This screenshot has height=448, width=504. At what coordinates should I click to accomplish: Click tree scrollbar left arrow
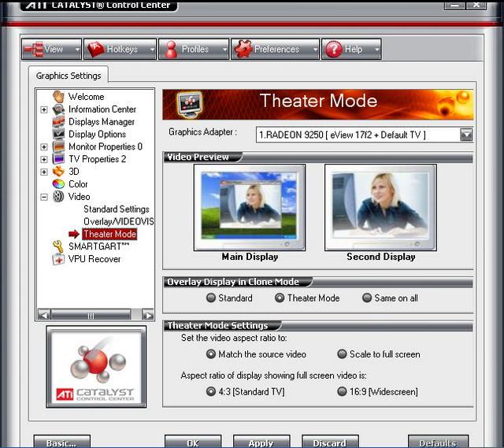click(44, 315)
